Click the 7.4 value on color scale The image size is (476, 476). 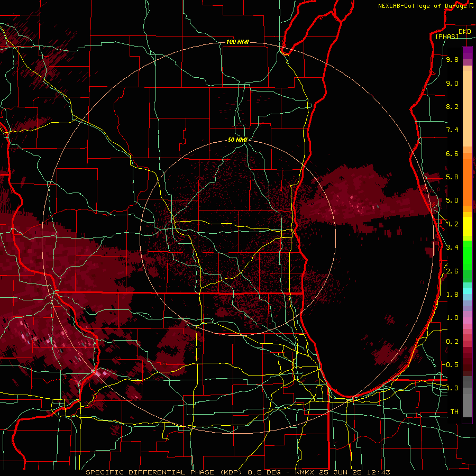pyautogui.click(x=452, y=130)
